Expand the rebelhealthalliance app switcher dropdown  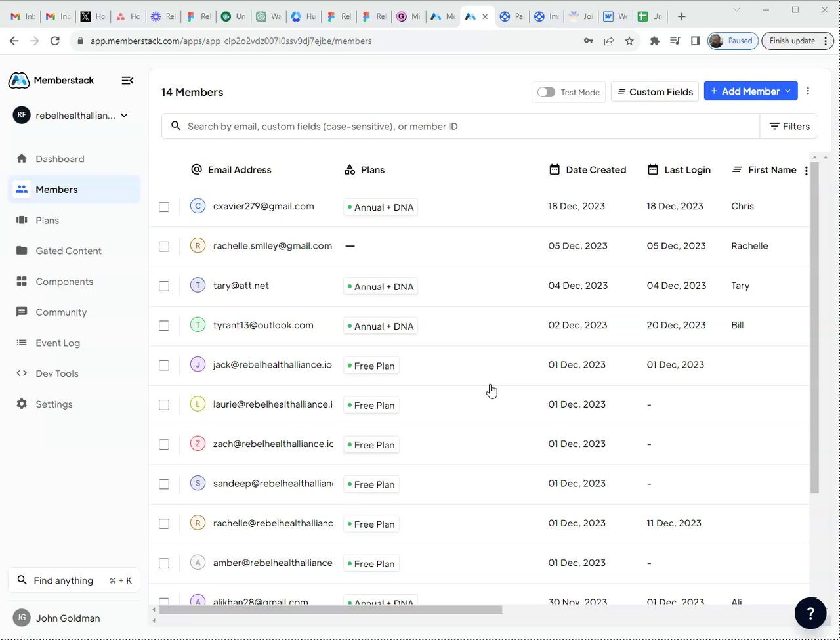coord(124,116)
